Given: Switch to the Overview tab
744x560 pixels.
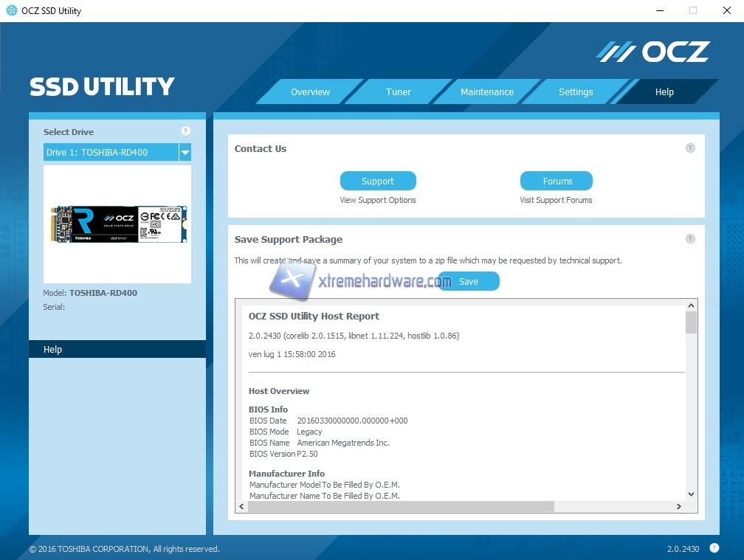Looking at the screenshot, I should pyautogui.click(x=310, y=92).
